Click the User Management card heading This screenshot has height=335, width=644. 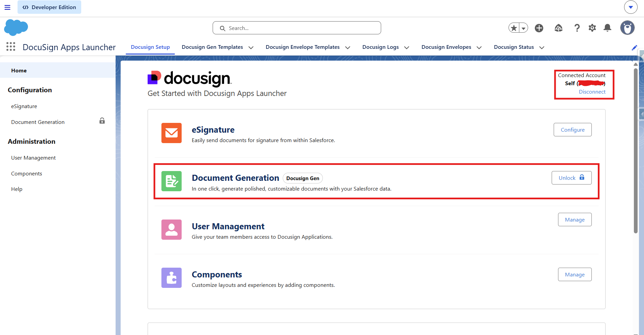pyautogui.click(x=228, y=227)
